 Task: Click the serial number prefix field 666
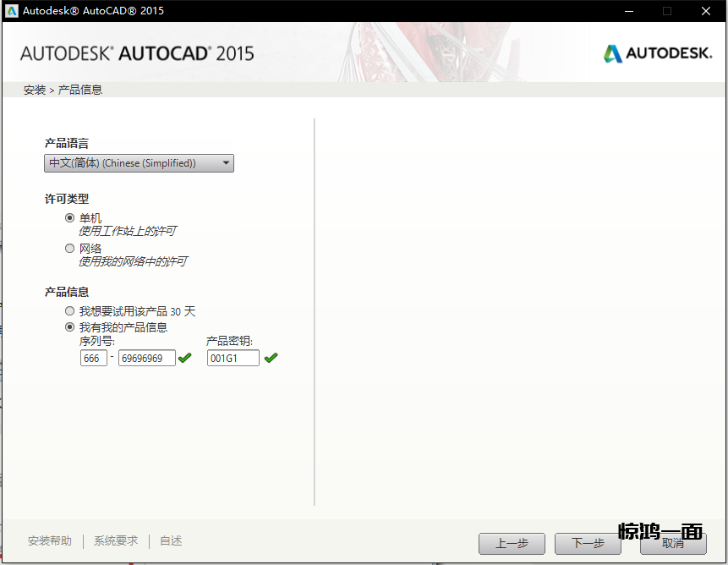click(x=93, y=358)
